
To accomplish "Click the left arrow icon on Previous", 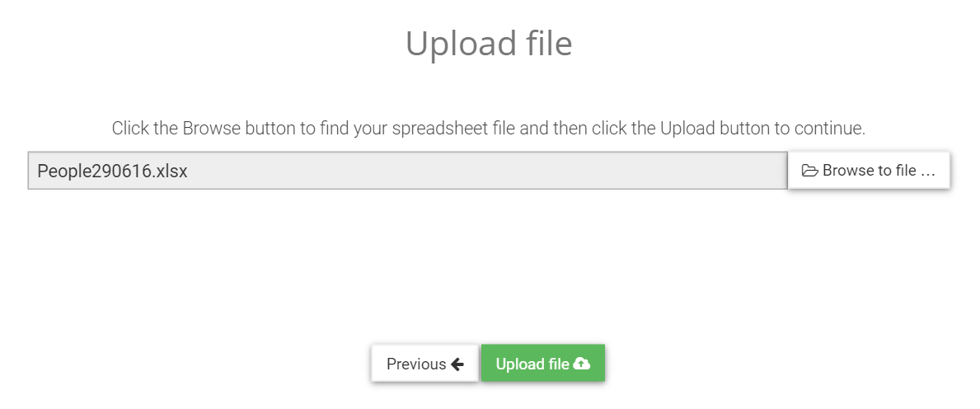I will [x=457, y=364].
